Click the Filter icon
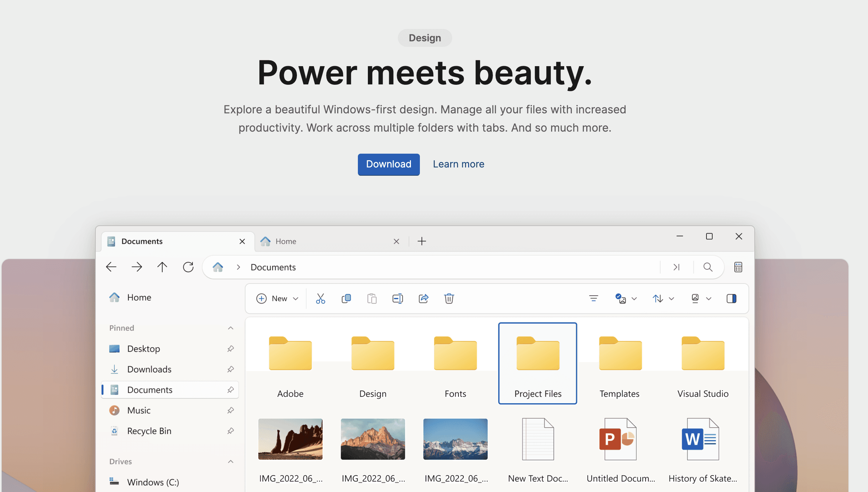This screenshot has height=492, width=868. pos(593,298)
